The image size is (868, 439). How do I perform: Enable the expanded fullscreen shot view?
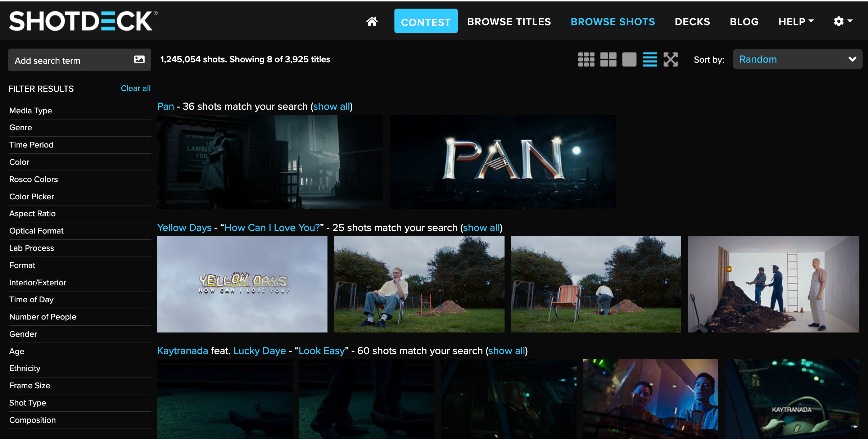[x=671, y=59]
